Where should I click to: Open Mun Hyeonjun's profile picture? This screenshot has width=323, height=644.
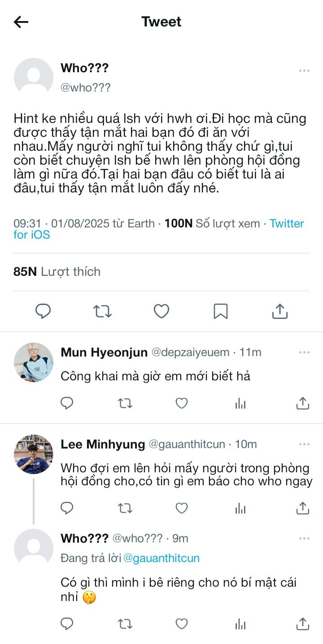point(34,362)
